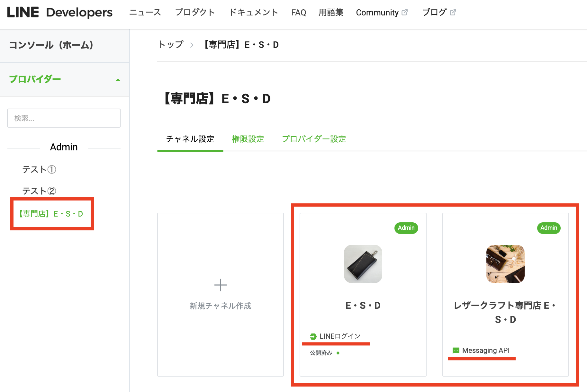
Task: Select テスト② provider in sidebar
Action: (39, 191)
